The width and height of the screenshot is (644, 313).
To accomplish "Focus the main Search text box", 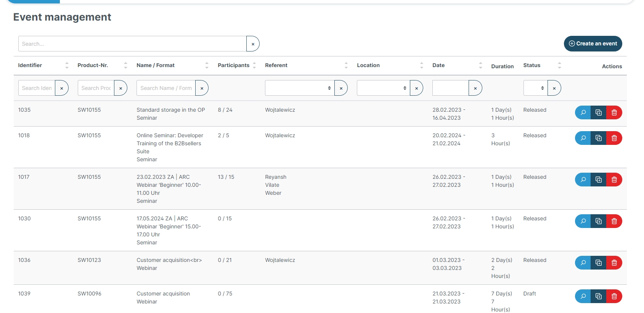I will (x=132, y=44).
